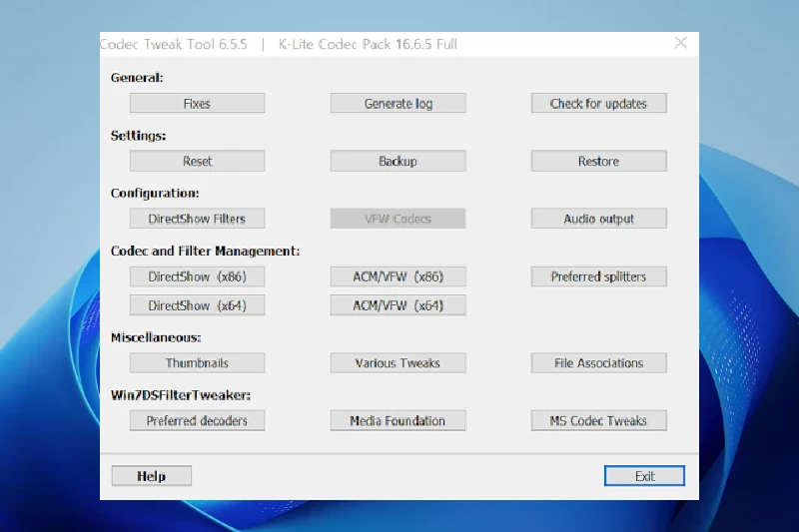Click the Win7DSFilterTweaker: label
799x532 pixels.
(181, 395)
